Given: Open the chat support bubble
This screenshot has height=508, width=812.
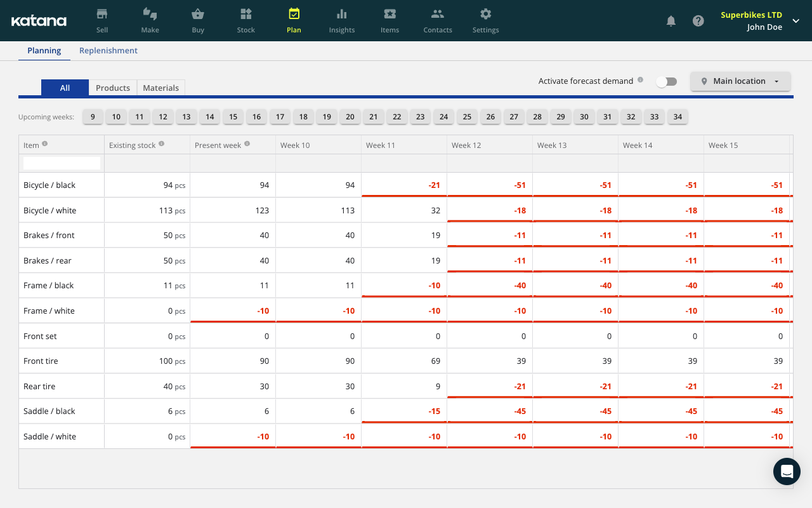Looking at the screenshot, I should click(787, 471).
